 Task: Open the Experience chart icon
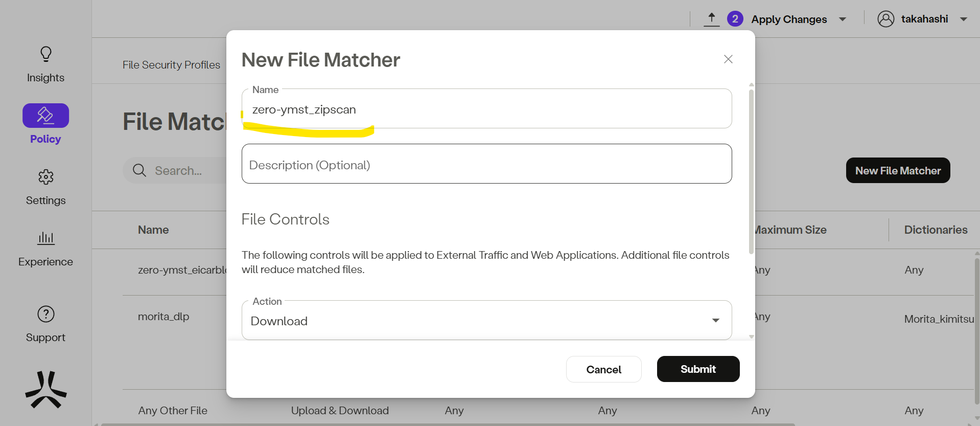click(x=45, y=238)
